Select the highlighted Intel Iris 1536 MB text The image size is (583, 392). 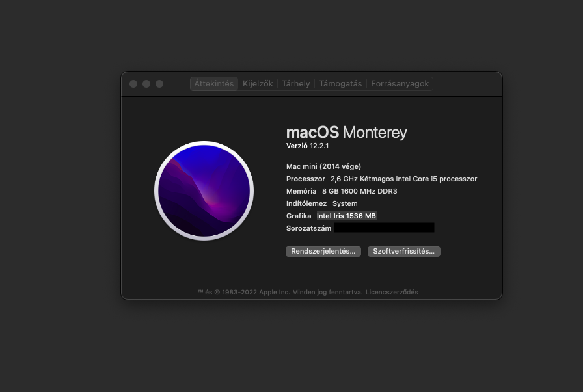point(346,216)
